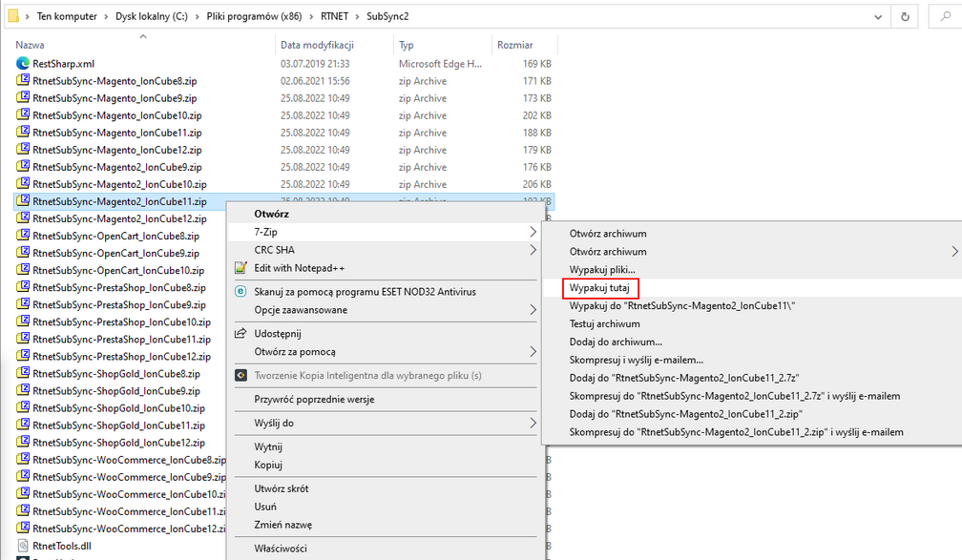
Task: Click the zip icon of RtnetSubSync-OpenCart_IonCube8.zip
Action: (23, 235)
